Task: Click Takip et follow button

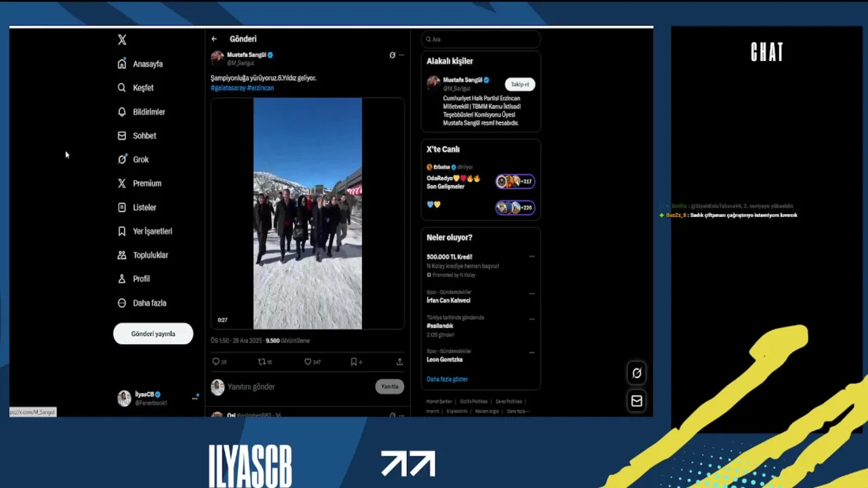Action: point(520,84)
